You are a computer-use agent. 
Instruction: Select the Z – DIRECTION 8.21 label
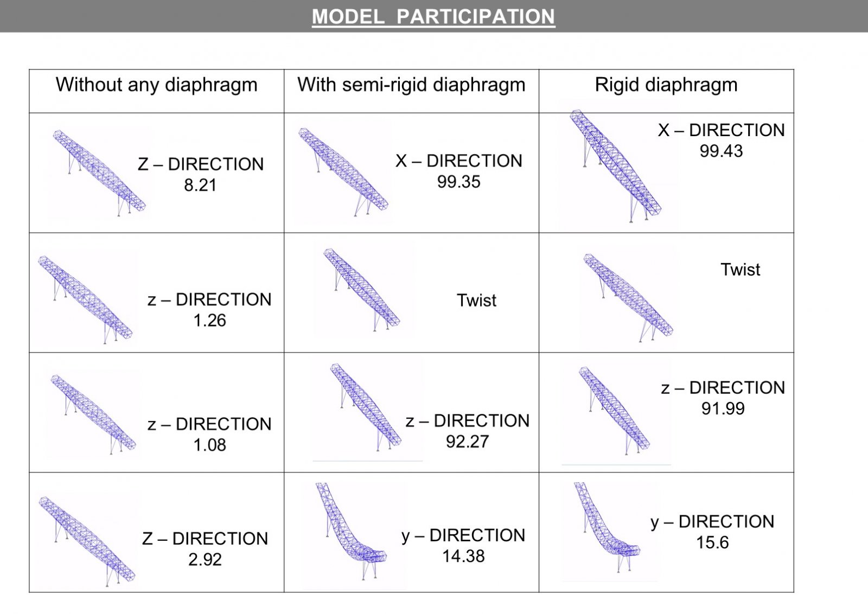(x=201, y=174)
